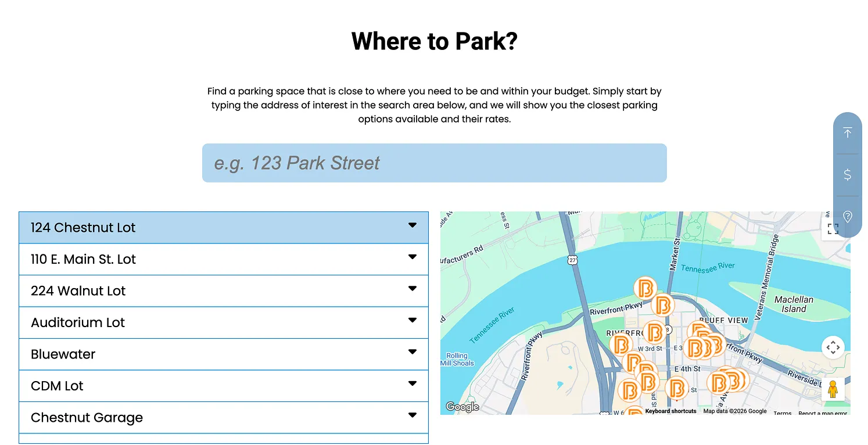Click the Street View pegman icon
The height and width of the screenshot is (445, 868).
pyautogui.click(x=833, y=389)
